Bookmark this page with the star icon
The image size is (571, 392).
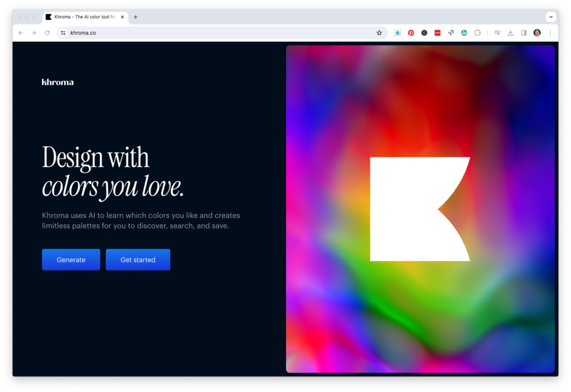[379, 33]
